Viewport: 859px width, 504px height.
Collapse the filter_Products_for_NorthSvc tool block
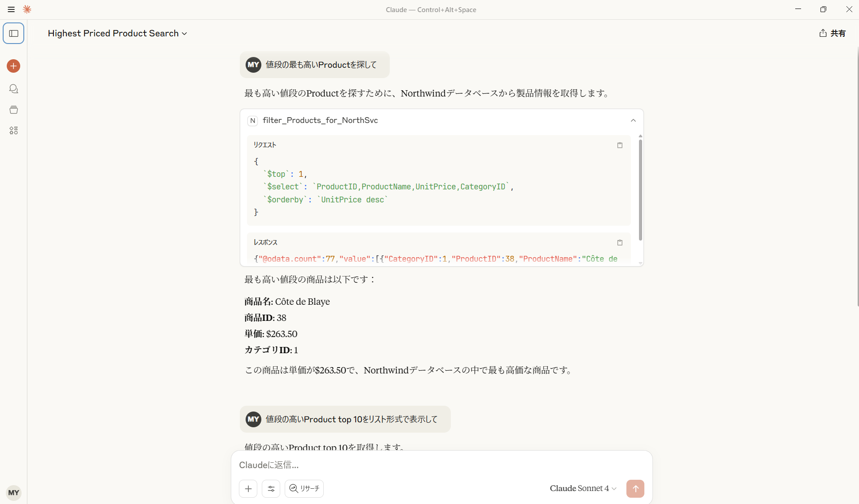(633, 120)
